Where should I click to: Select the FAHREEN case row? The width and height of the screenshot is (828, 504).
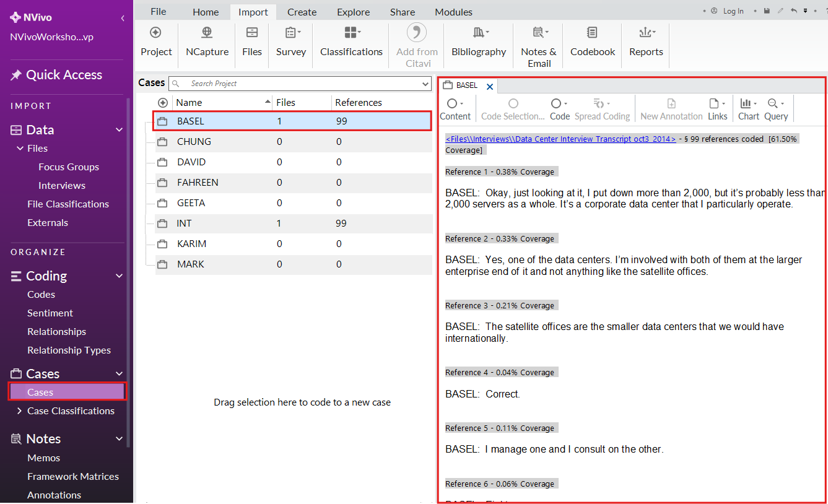click(292, 183)
